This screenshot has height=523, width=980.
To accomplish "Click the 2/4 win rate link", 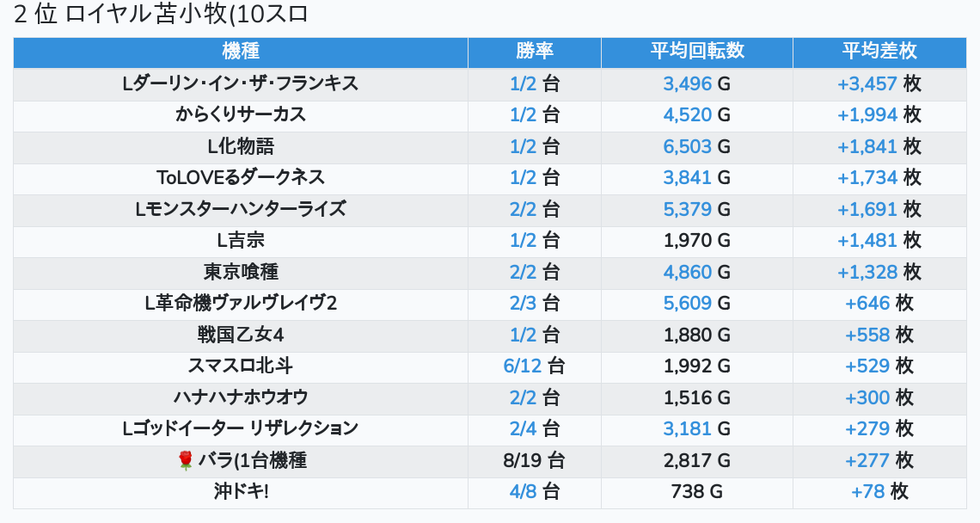I will pos(523,429).
